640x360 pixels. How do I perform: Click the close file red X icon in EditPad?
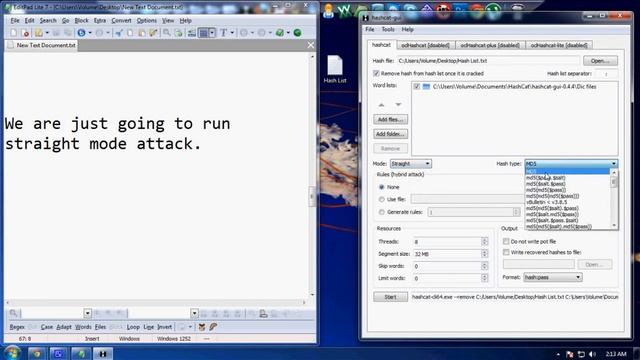(26, 33)
